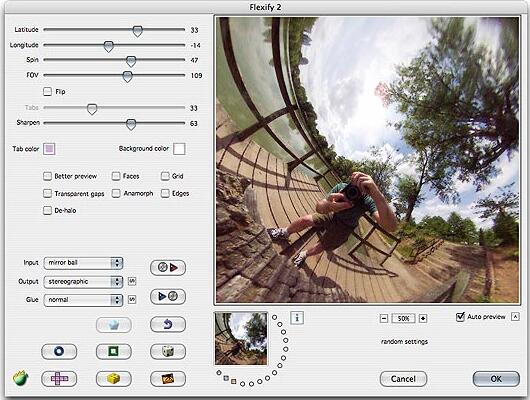
Task: Click the Flaming Pear green logo
Action: [x=21, y=378]
